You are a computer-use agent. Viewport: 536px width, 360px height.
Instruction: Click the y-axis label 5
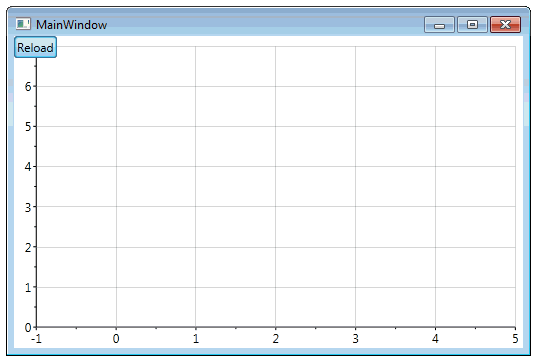click(28, 127)
